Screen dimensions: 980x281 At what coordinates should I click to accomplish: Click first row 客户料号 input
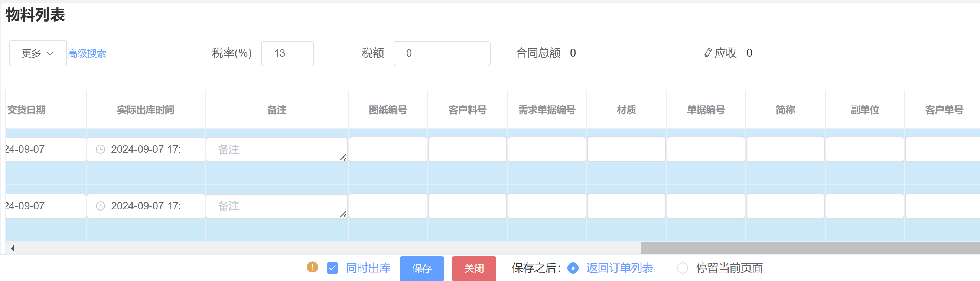click(468, 149)
